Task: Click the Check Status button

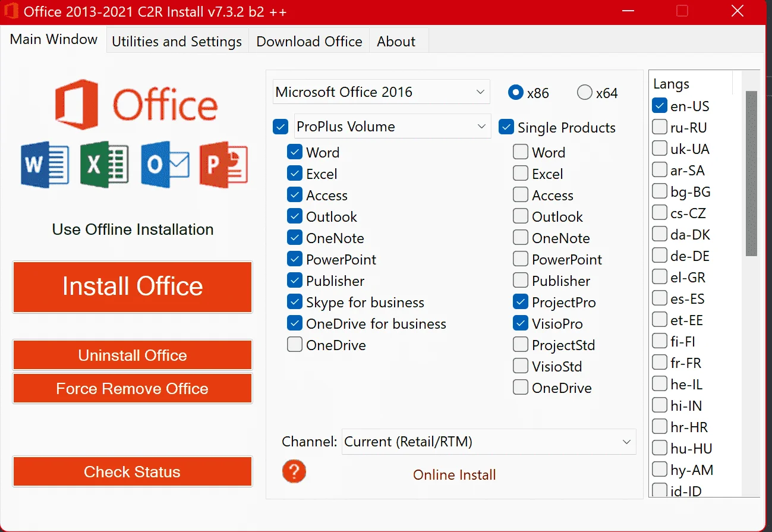Action: pos(133,472)
